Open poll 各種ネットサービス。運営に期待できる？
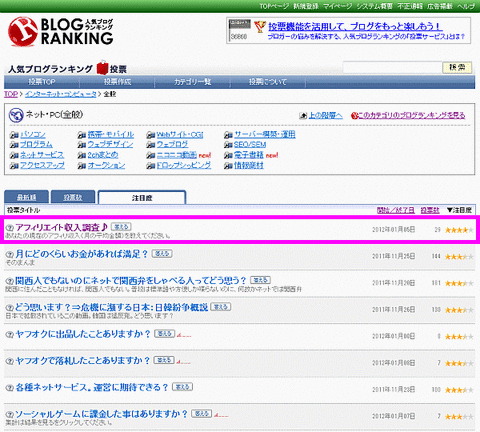The height and width of the screenshot is (432, 480). [92, 388]
